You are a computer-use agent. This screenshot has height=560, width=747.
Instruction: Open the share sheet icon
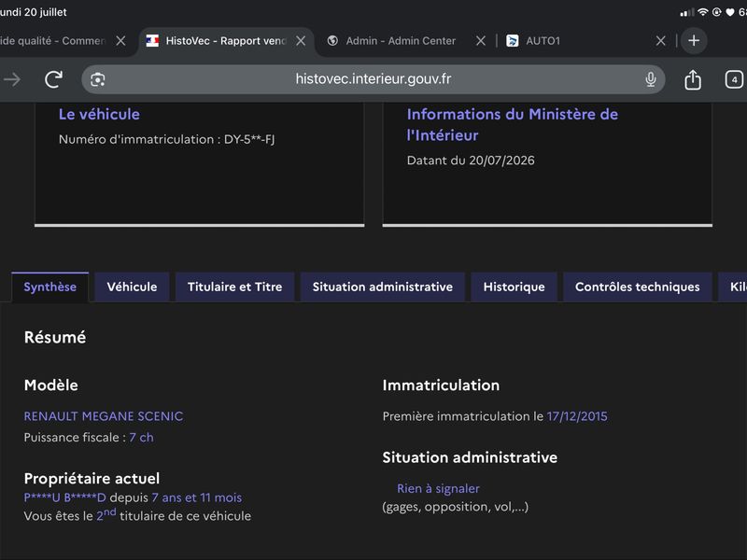coord(693,79)
